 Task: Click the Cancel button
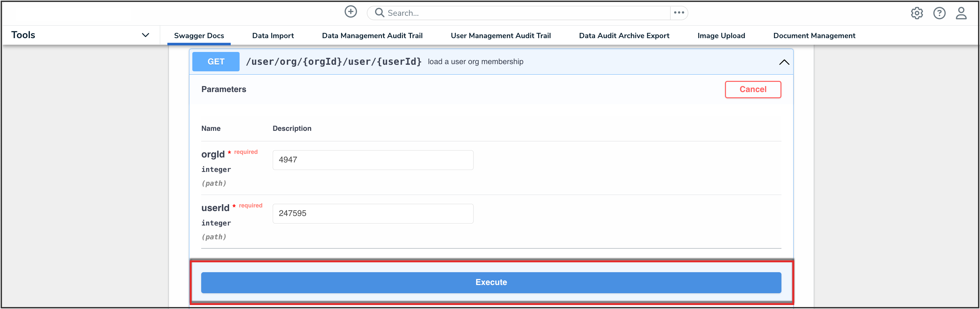[753, 89]
